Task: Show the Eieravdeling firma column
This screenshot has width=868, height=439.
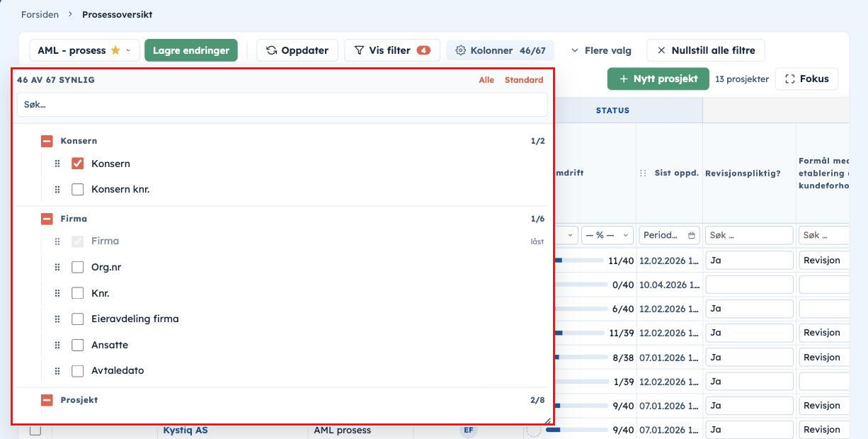Action: (x=78, y=319)
